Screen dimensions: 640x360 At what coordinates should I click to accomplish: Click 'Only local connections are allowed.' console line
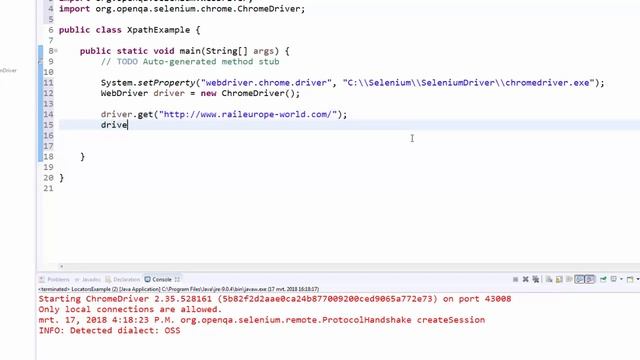(130, 309)
